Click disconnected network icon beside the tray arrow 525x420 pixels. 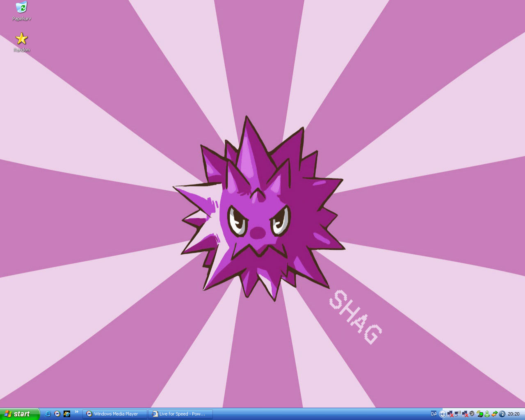pos(450,414)
